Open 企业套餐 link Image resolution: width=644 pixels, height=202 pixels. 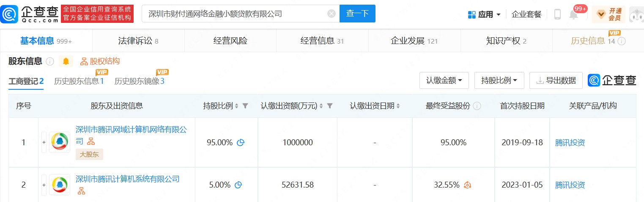click(x=526, y=14)
